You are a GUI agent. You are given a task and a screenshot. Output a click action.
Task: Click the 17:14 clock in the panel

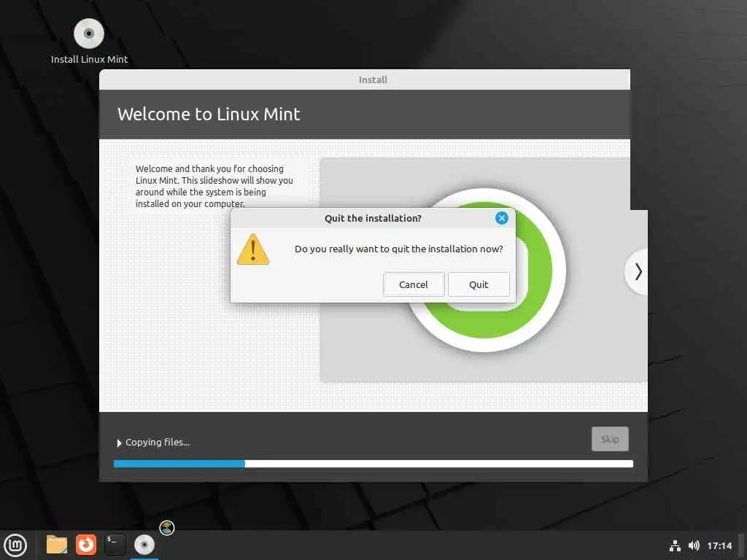pos(719,545)
